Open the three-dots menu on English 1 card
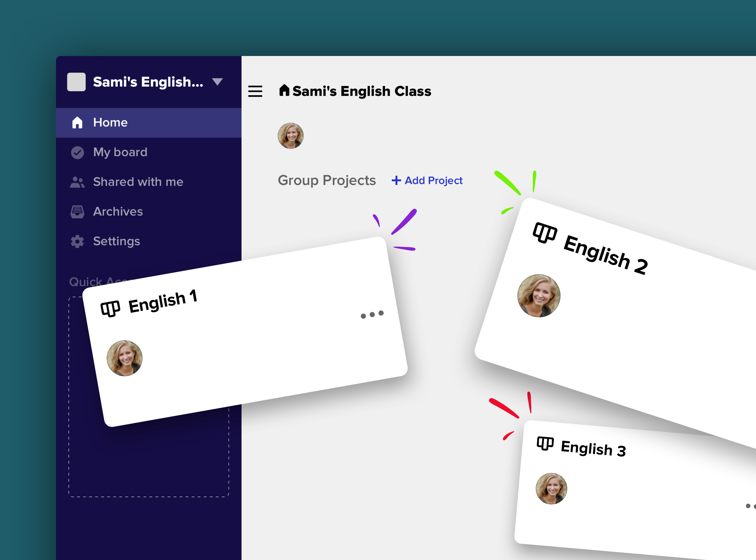This screenshot has width=756, height=560. [372, 315]
